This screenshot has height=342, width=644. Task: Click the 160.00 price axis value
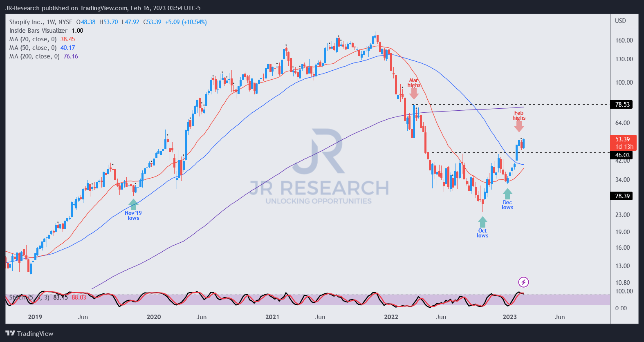pyautogui.click(x=624, y=40)
